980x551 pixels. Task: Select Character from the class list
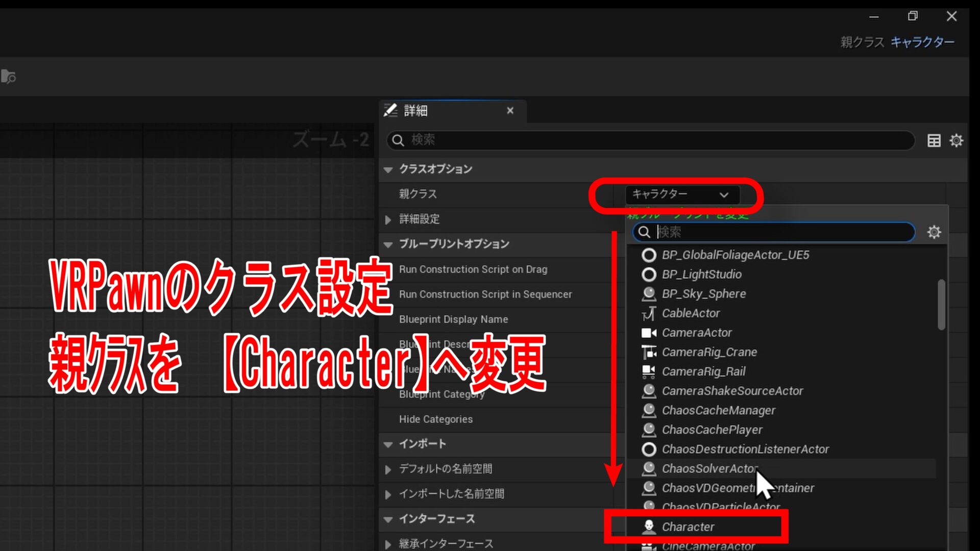point(688,527)
